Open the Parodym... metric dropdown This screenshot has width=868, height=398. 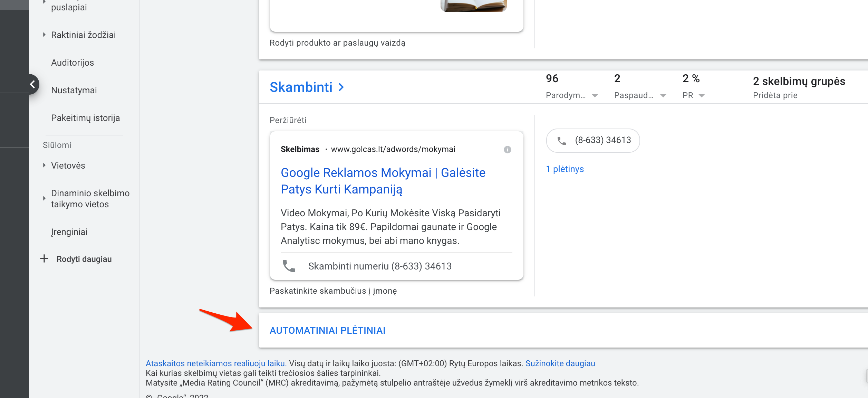pos(595,96)
